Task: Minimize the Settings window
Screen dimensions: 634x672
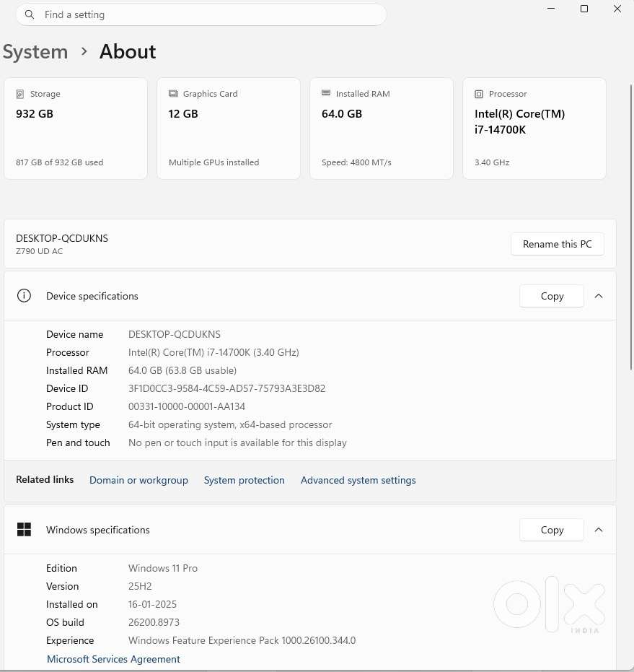Action: [551, 9]
